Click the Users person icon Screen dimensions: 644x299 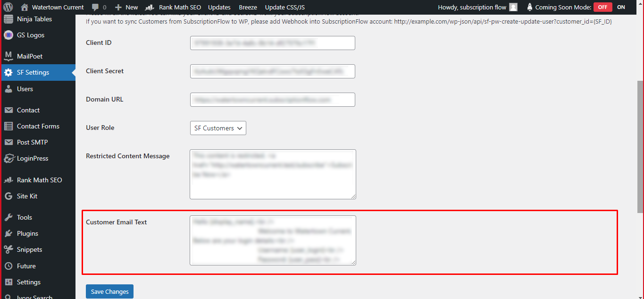coord(8,89)
